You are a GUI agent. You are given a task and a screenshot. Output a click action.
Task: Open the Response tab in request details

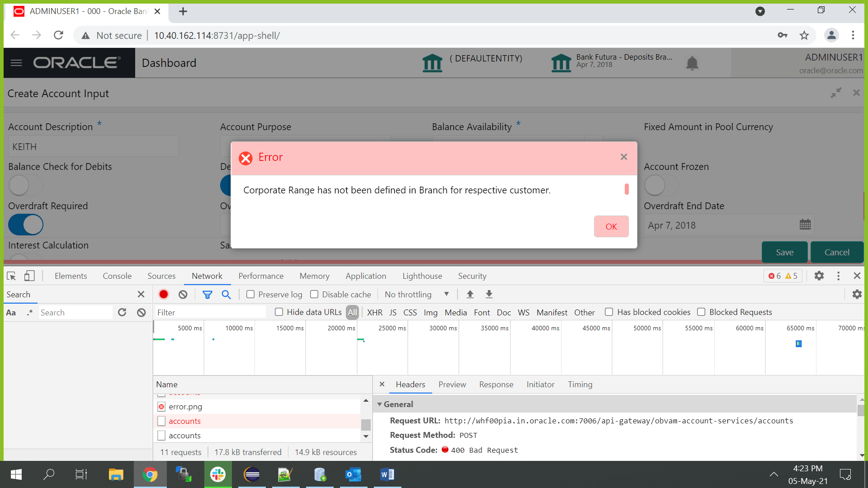point(496,384)
